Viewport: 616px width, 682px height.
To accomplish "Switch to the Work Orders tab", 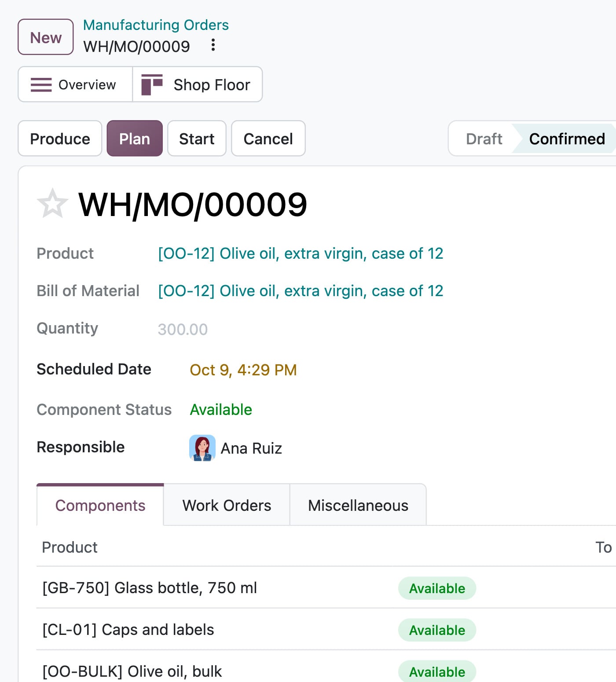I will coord(227,505).
